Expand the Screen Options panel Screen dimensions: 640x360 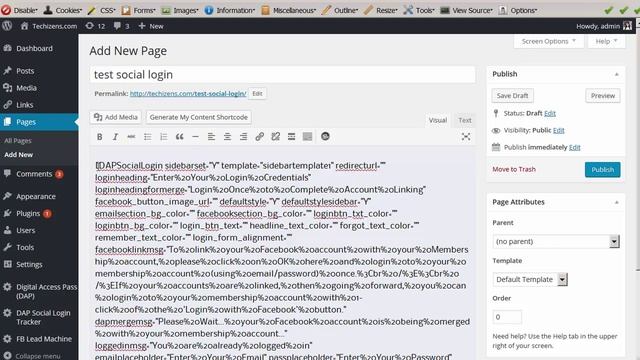pos(549,41)
